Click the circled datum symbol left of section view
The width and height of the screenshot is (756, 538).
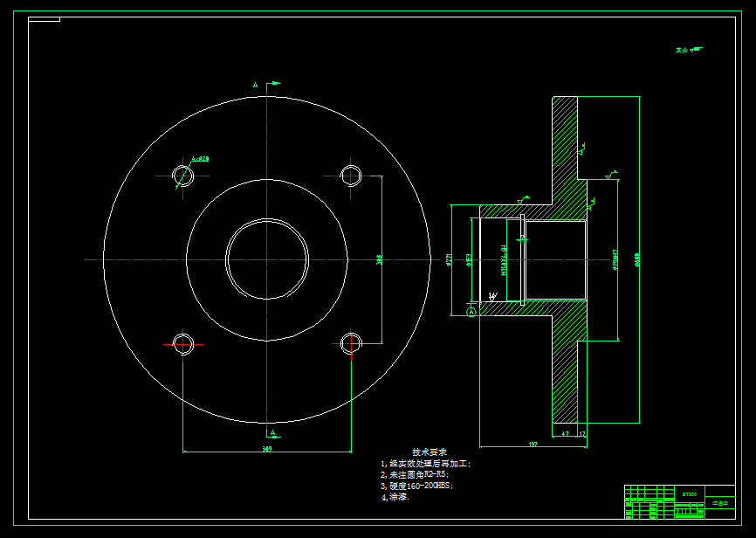(x=471, y=312)
